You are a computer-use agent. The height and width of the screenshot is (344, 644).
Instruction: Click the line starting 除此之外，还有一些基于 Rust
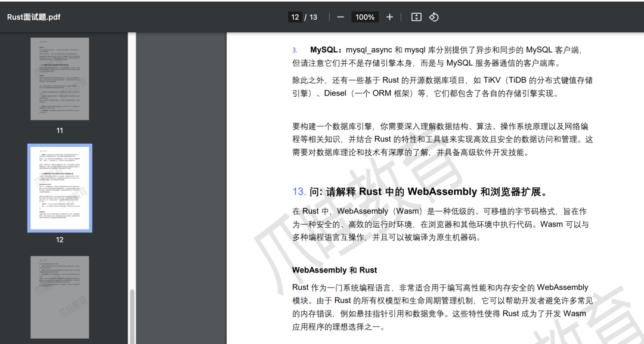click(442, 80)
